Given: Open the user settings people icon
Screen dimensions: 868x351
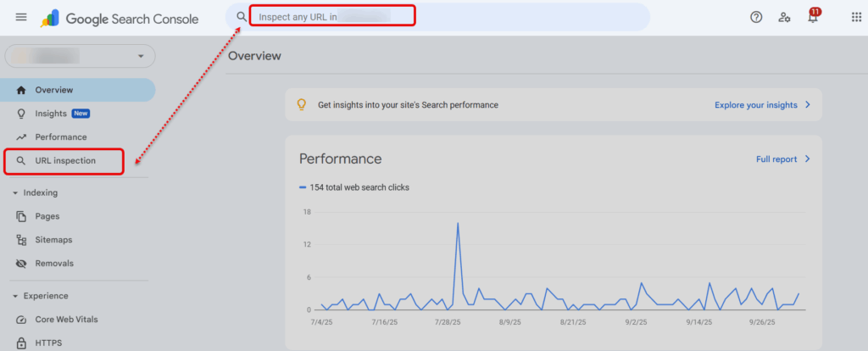Looking at the screenshot, I should tap(785, 17).
